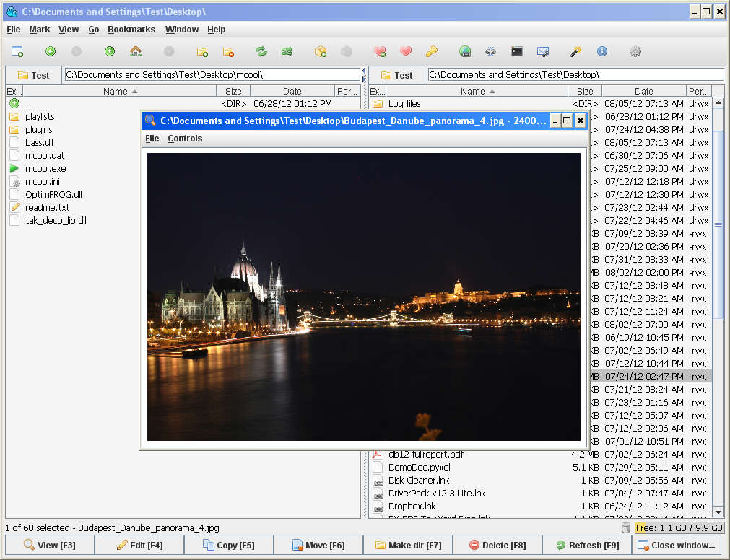Toggle sort by Date in right panel
This screenshot has width=730, height=560.
pyautogui.click(x=644, y=92)
